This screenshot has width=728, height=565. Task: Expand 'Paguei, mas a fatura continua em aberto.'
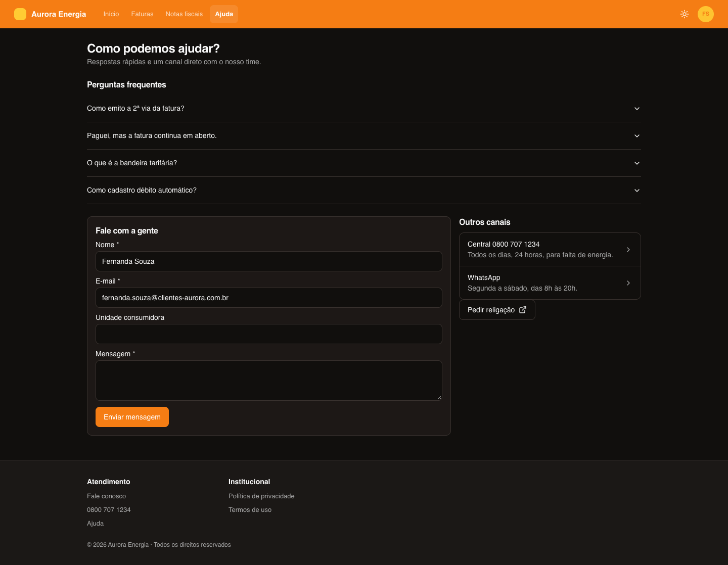pyautogui.click(x=364, y=136)
